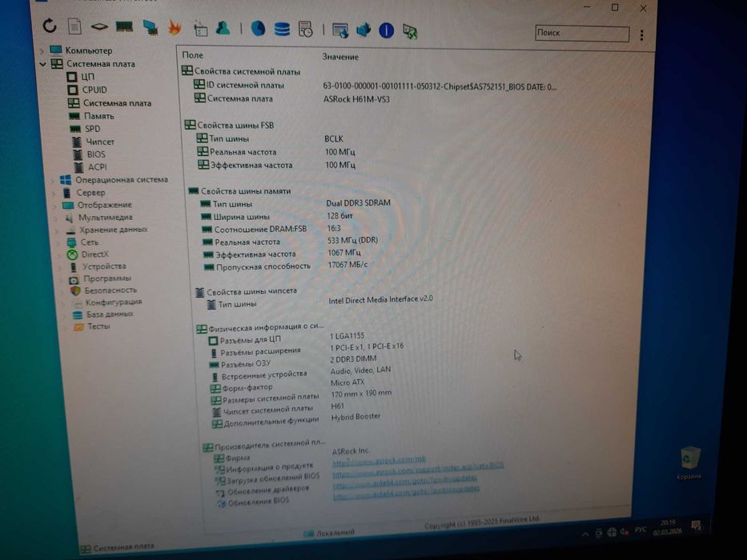The image size is (747, 560).
Task: Select База данных in the tree
Action: coord(103,314)
